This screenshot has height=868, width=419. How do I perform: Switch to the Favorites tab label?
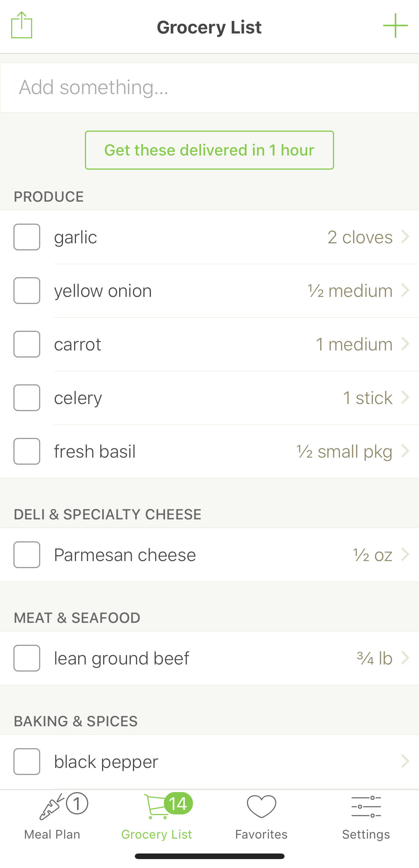[x=261, y=835]
